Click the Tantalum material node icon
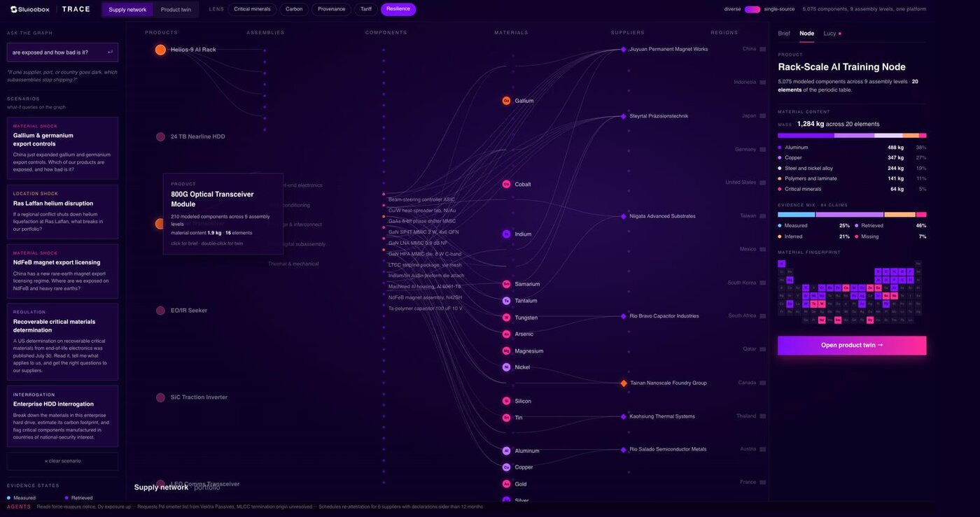This screenshot has width=980, height=517. (x=506, y=301)
